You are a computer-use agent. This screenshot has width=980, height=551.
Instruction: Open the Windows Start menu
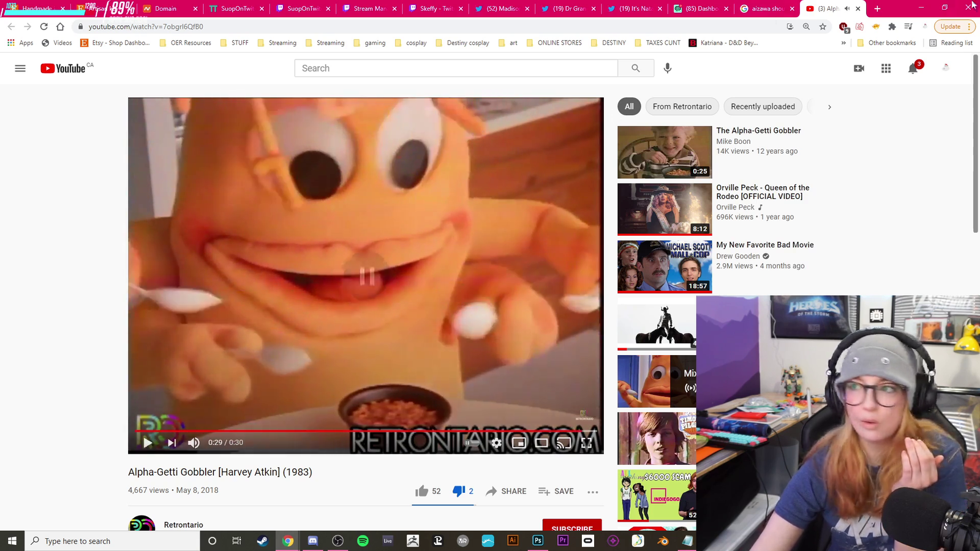(x=12, y=541)
